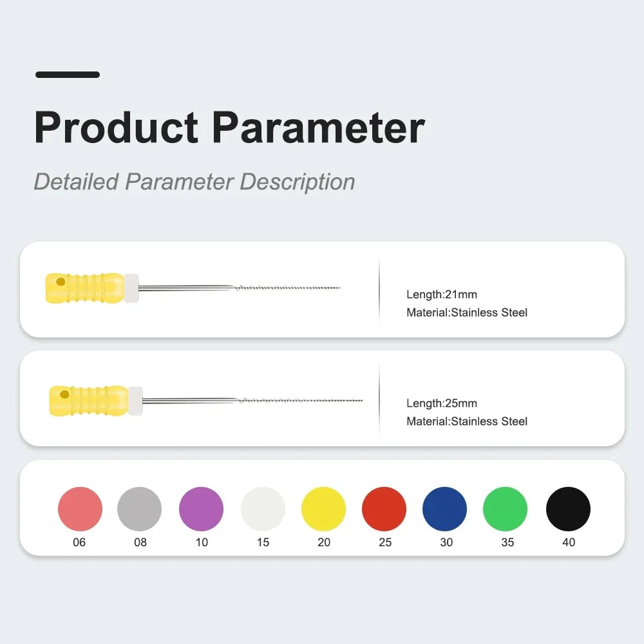
Task: Click the Length:25mm text
Action: pos(442,403)
